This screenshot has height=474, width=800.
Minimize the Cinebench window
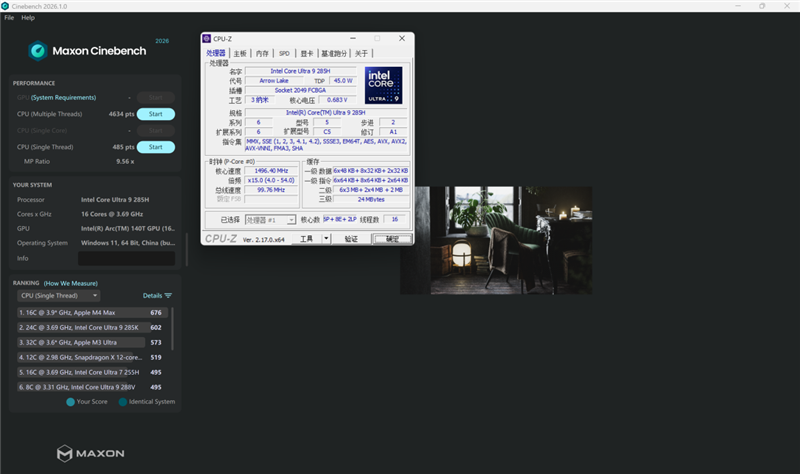pos(738,6)
